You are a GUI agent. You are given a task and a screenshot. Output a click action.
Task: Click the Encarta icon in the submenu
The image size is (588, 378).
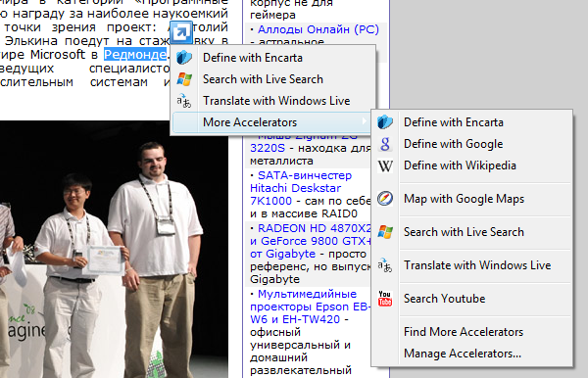(385, 122)
